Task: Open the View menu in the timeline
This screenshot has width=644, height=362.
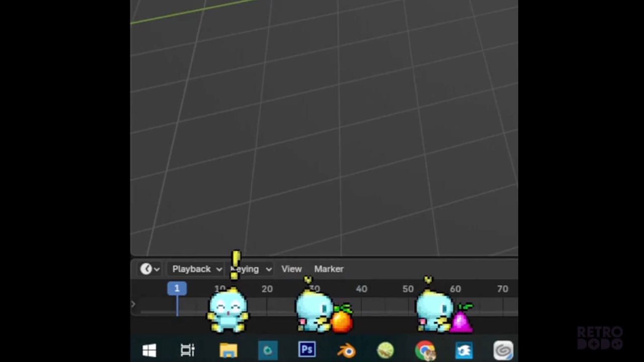Action: coord(291,269)
